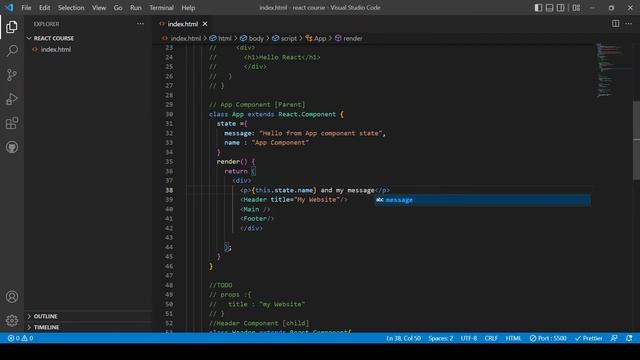Open the Extensions view icon
The width and height of the screenshot is (640, 360).
click(x=12, y=123)
